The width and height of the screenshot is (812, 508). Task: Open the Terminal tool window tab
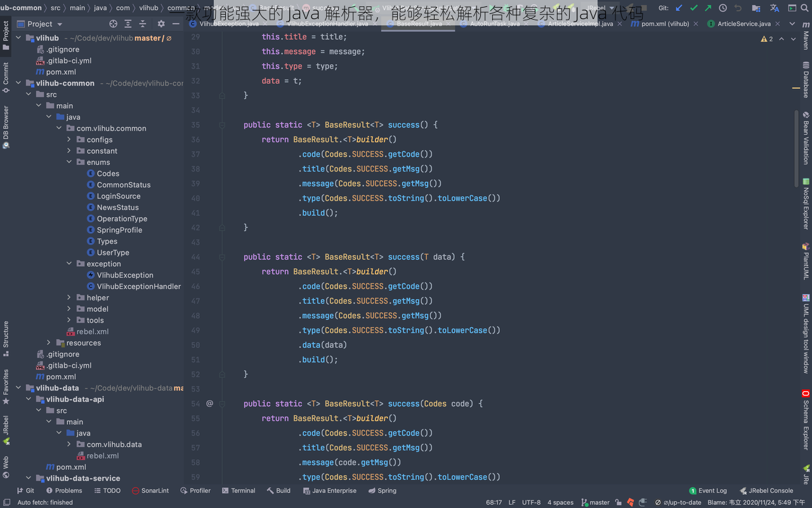point(239,491)
